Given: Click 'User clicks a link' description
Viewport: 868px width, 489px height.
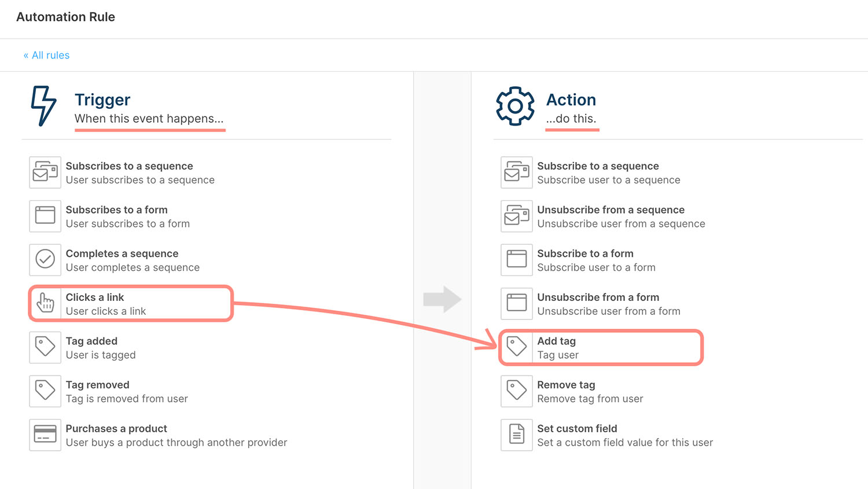Looking at the screenshot, I should [x=106, y=311].
